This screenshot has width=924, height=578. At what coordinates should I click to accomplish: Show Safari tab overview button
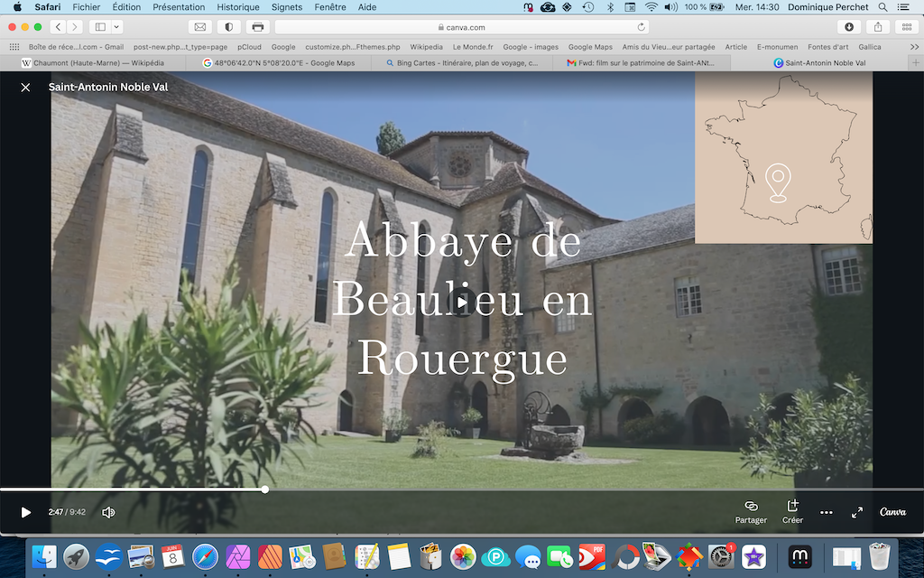(907, 26)
